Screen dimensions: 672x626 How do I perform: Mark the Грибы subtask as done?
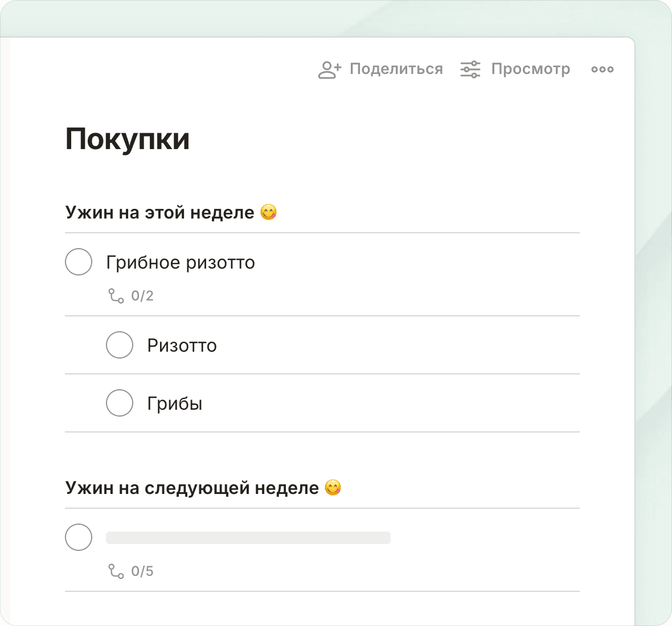[120, 403]
